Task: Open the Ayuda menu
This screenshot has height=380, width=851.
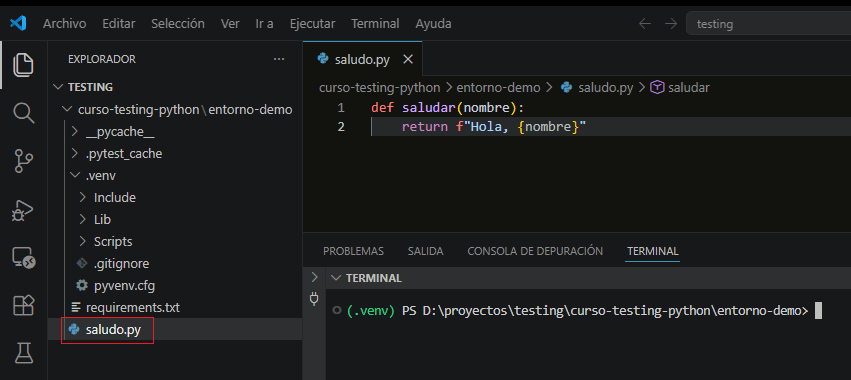Action: coord(434,24)
